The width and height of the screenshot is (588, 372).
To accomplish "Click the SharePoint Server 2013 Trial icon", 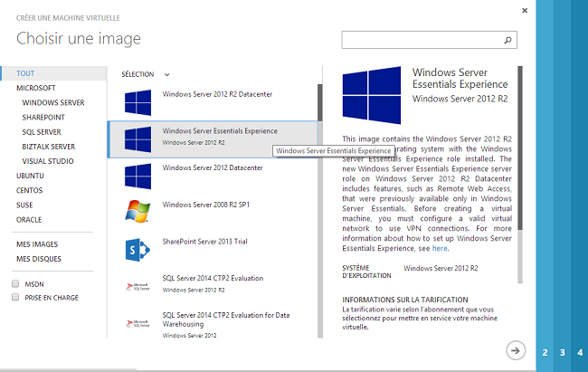I will click(138, 250).
